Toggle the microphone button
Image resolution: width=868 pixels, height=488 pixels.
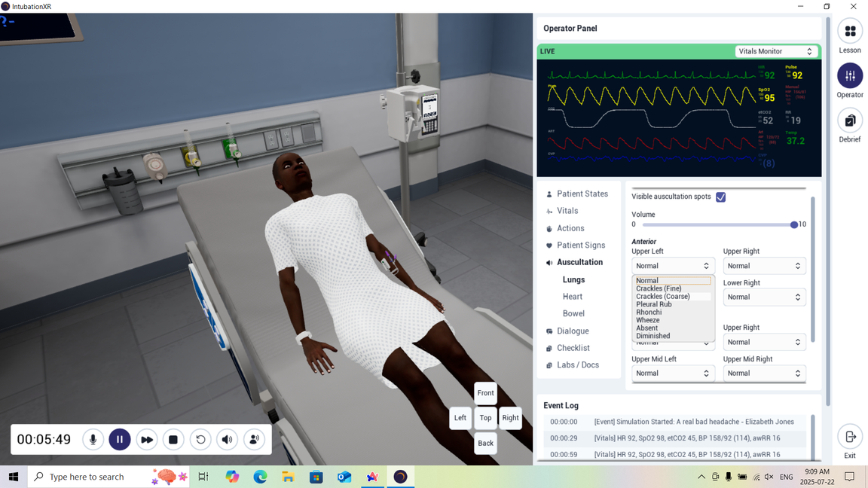click(x=93, y=439)
